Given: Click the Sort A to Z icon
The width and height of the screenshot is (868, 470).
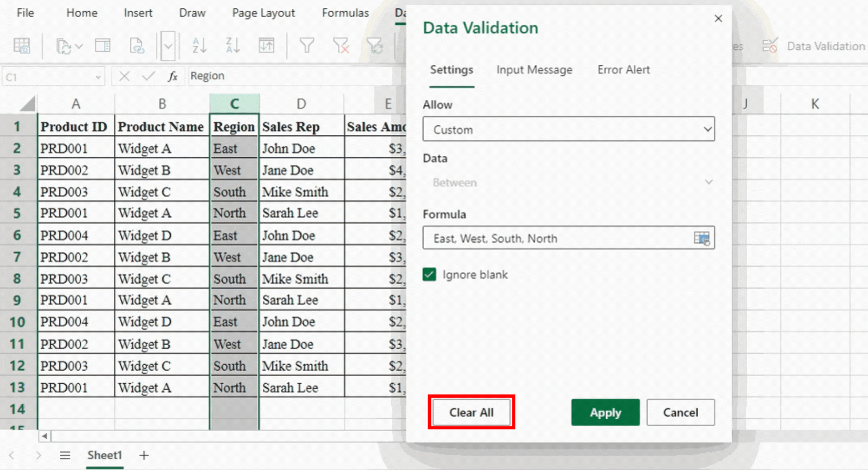Looking at the screenshot, I should [x=199, y=45].
